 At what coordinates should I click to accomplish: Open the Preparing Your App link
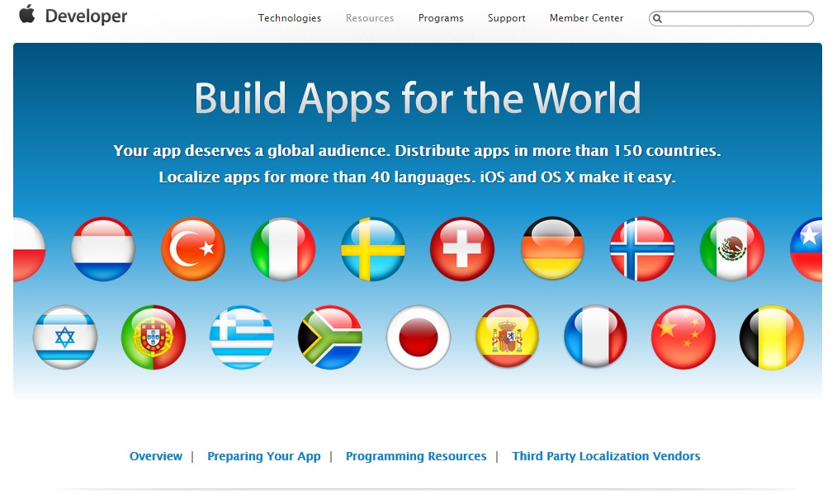(263, 456)
